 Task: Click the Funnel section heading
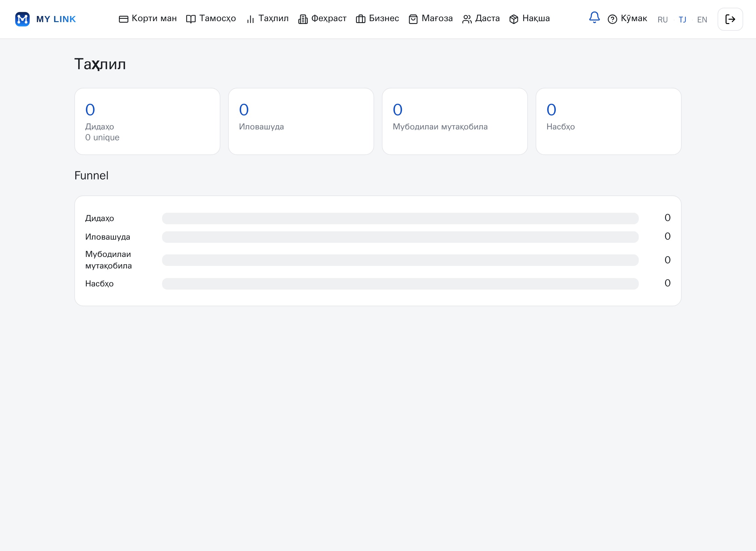91,176
